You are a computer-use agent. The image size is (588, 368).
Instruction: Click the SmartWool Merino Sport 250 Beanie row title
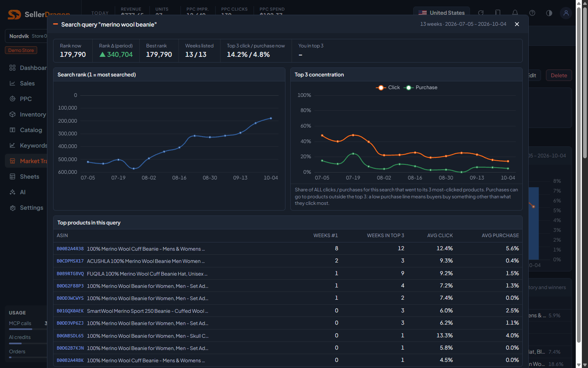point(147,311)
